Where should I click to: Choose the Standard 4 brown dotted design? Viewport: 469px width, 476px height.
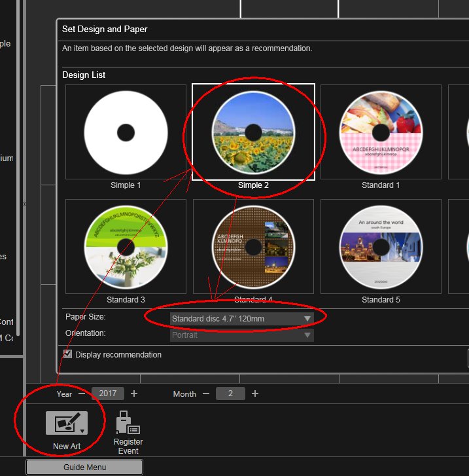point(253,247)
